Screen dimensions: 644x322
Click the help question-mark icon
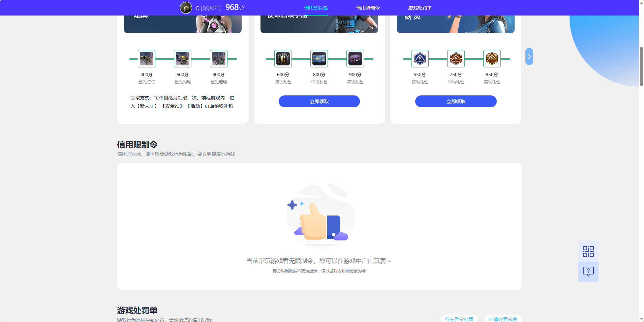[x=588, y=271]
